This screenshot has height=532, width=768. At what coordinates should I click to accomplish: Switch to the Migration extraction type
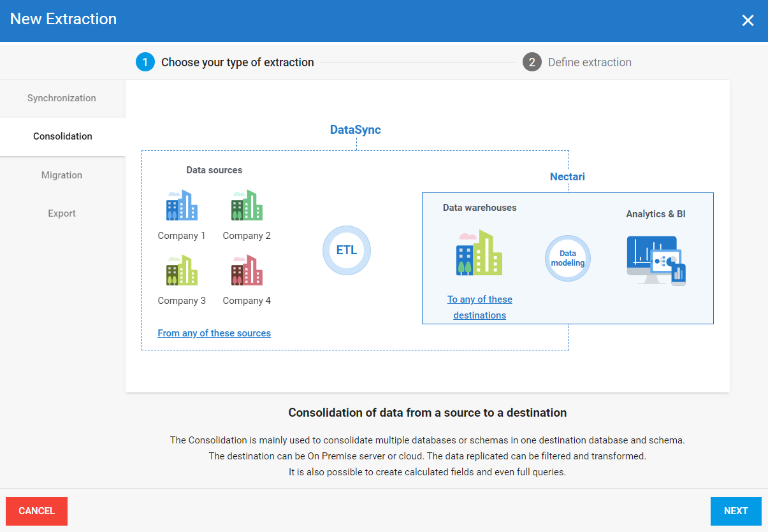[x=62, y=175]
